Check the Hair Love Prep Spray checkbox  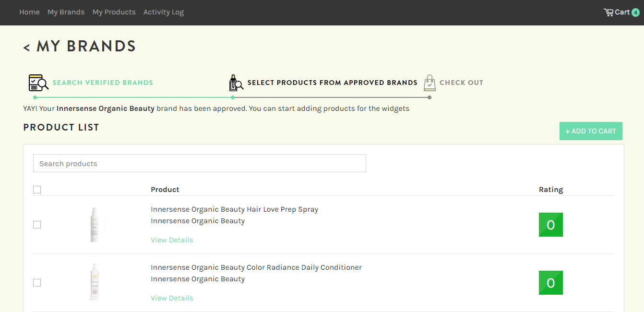pos(37,225)
